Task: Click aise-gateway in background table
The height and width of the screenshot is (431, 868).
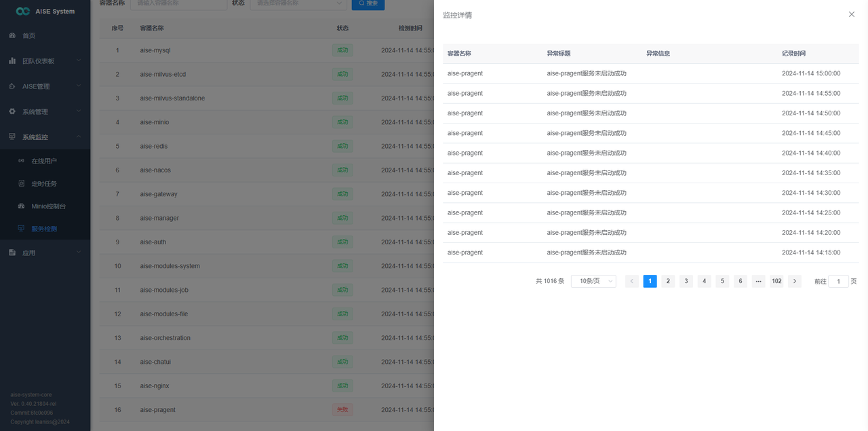Action: point(159,194)
